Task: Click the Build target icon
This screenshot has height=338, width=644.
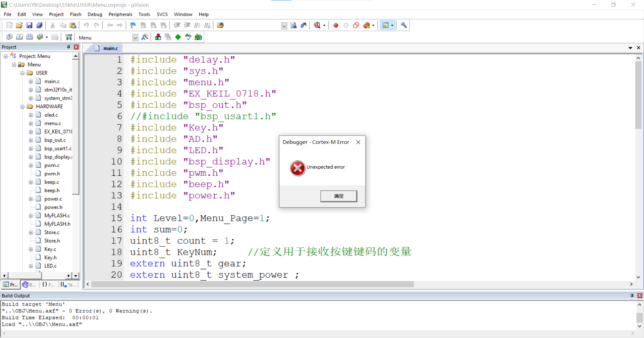Action: pos(19,37)
